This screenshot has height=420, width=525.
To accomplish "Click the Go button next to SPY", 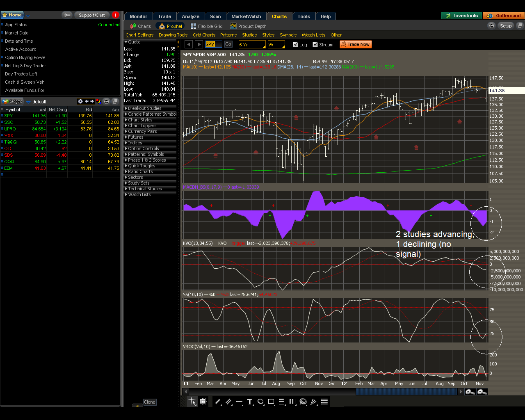I will pyautogui.click(x=228, y=44).
